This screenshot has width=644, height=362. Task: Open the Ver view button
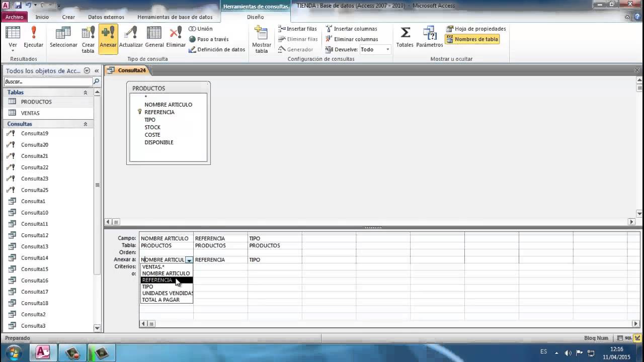coord(13,39)
